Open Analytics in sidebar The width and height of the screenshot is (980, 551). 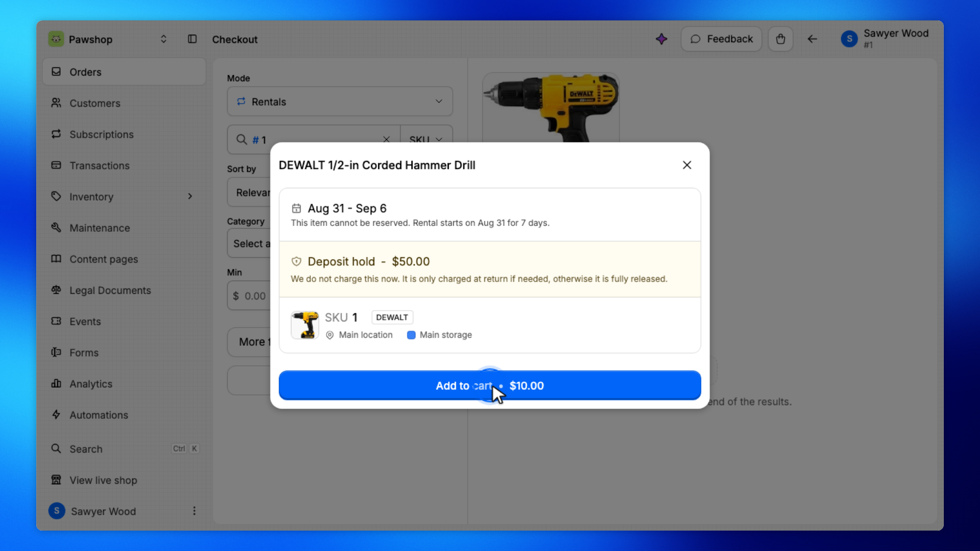coord(124,384)
